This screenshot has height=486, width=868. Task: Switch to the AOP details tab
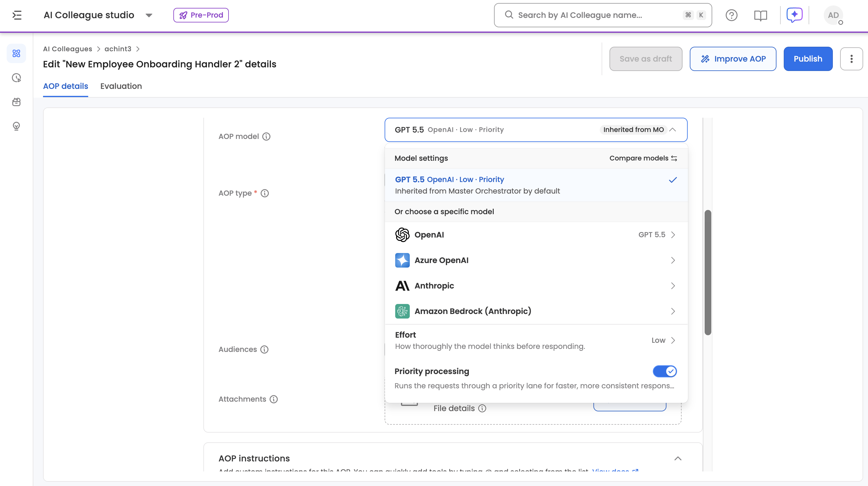65,86
